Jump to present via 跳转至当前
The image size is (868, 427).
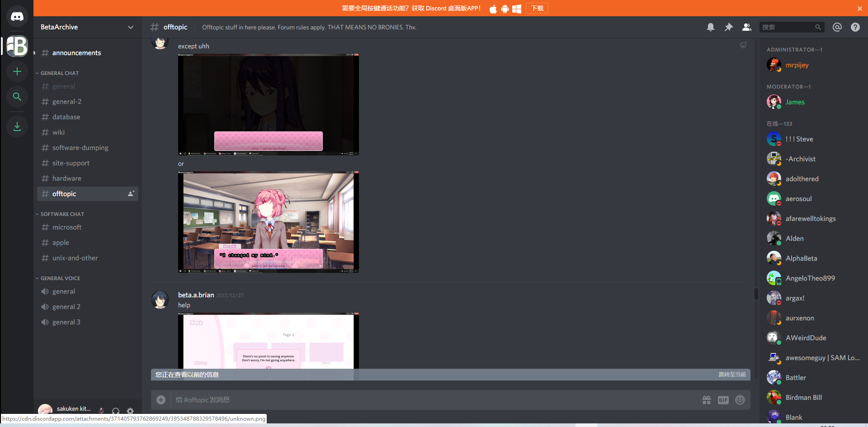coord(732,375)
